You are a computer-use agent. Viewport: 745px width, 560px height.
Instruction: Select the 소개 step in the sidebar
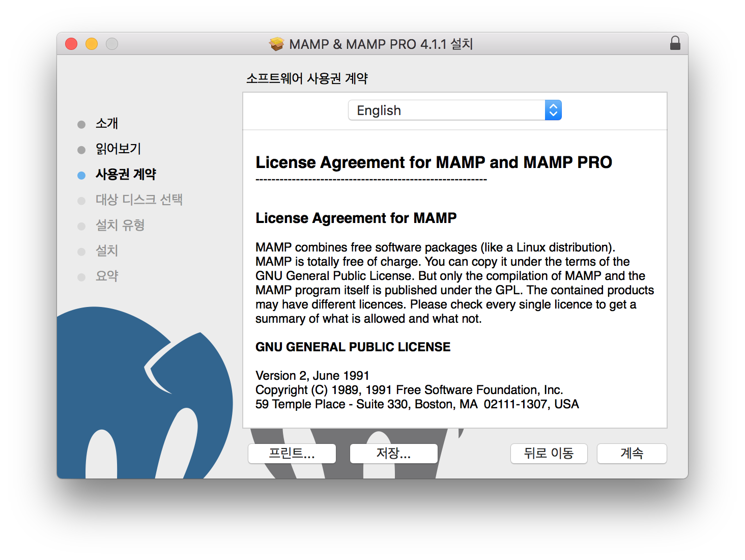tap(107, 124)
